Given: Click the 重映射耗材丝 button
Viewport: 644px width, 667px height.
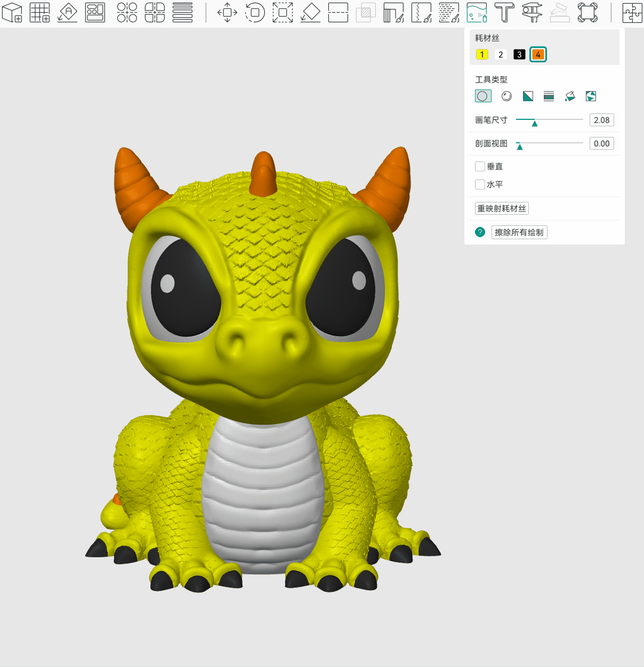Looking at the screenshot, I should pos(502,208).
